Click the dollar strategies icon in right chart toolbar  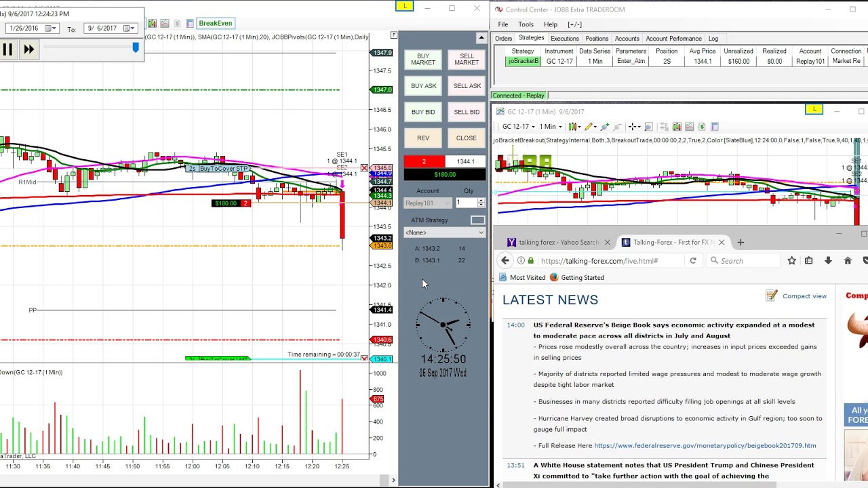point(702,127)
